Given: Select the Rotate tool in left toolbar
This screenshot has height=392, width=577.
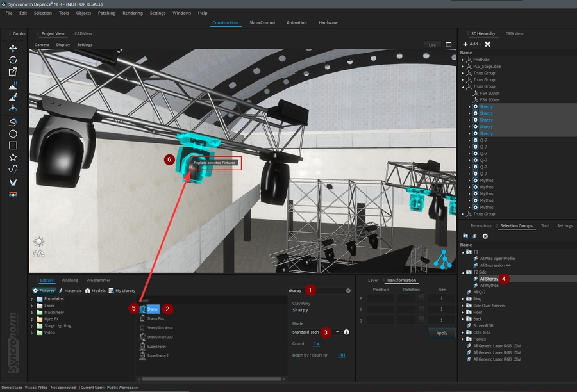Looking at the screenshot, I should click(13, 60).
